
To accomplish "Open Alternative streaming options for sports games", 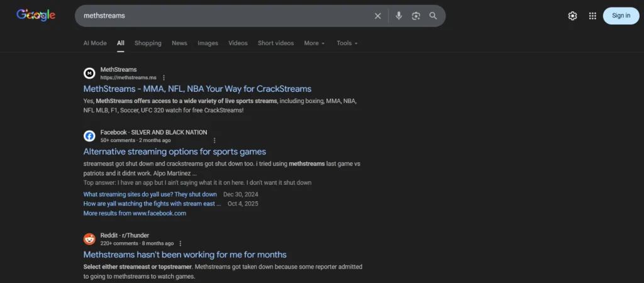I will pos(174,152).
